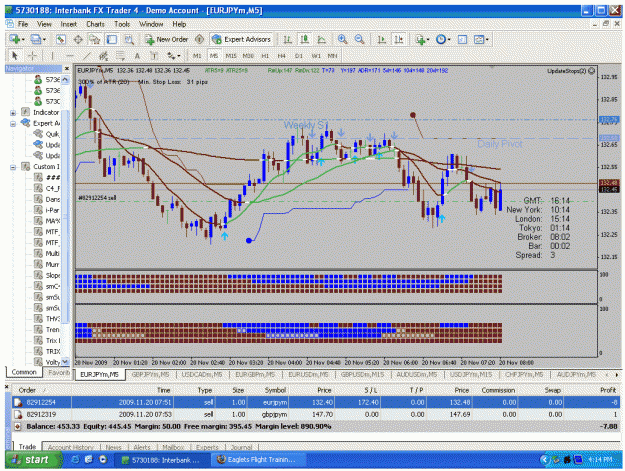Screen dimensions: 625x471
Task: Switch timeframe to M1
Action: click(x=197, y=56)
